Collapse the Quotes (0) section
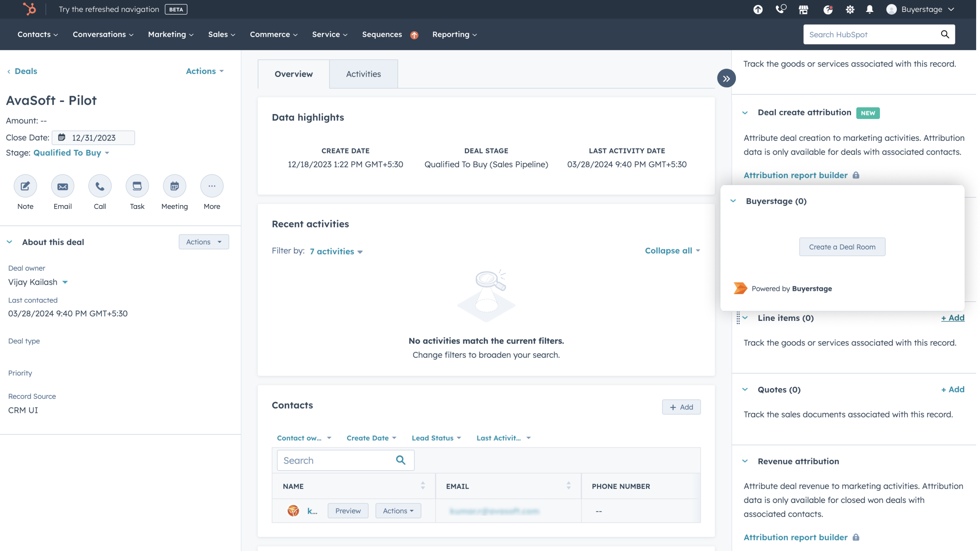 point(745,389)
